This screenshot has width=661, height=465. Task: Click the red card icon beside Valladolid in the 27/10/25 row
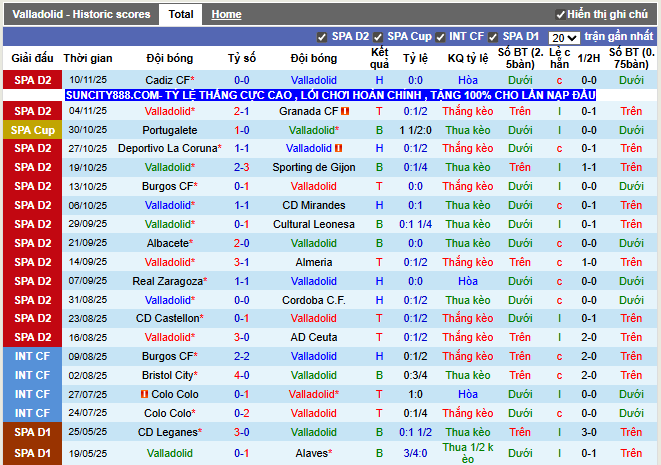(x=339, y=148)
